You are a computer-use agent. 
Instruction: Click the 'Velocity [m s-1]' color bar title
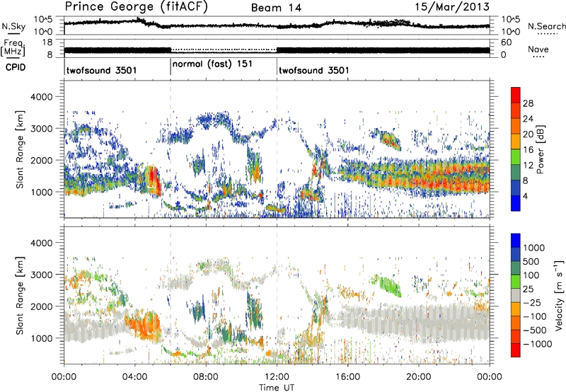coord(559,295)
